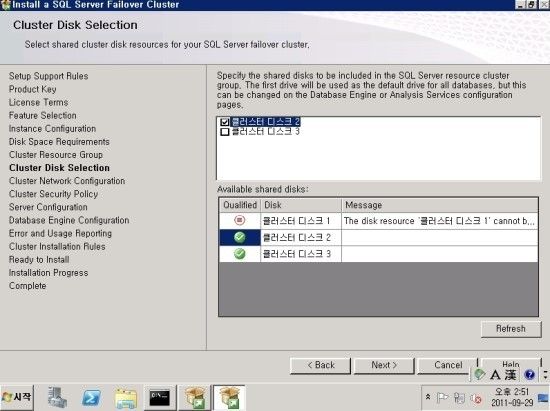Click the Message column header

coord(440,205)
